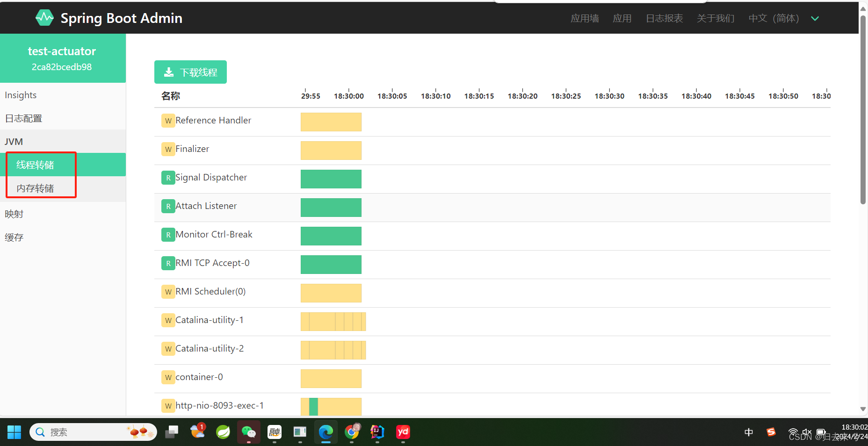Click the W state badge for Reference Handler
Viewport: 868px width, 446px height.
(x=168, y=121)
